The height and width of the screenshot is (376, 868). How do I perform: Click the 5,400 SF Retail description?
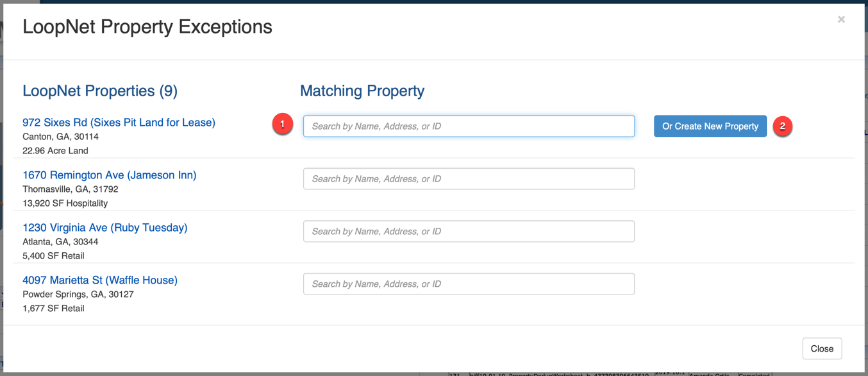click(x=53, y=256)
